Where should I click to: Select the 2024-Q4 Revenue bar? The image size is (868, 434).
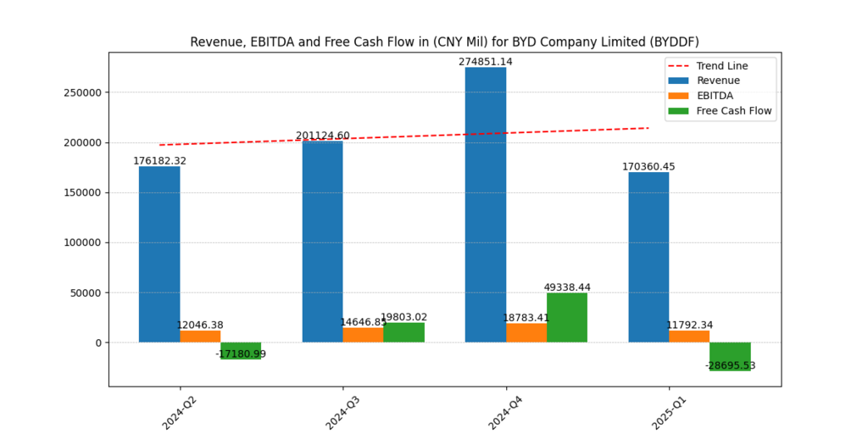pyautogui.click(x=486, y=203)
